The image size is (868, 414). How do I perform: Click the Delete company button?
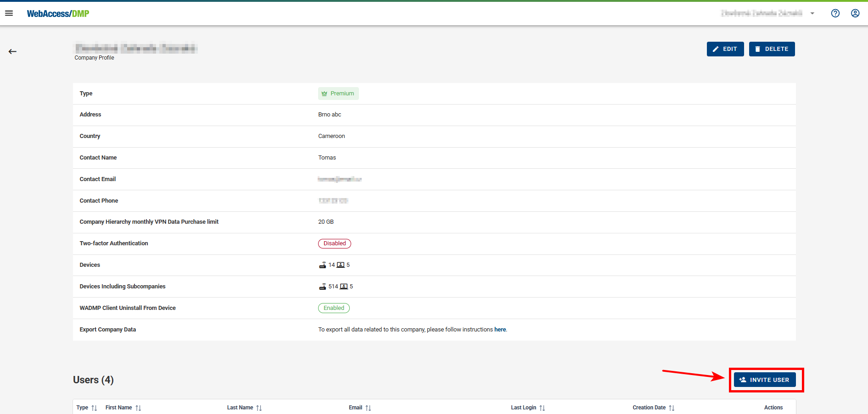point(772,49)
